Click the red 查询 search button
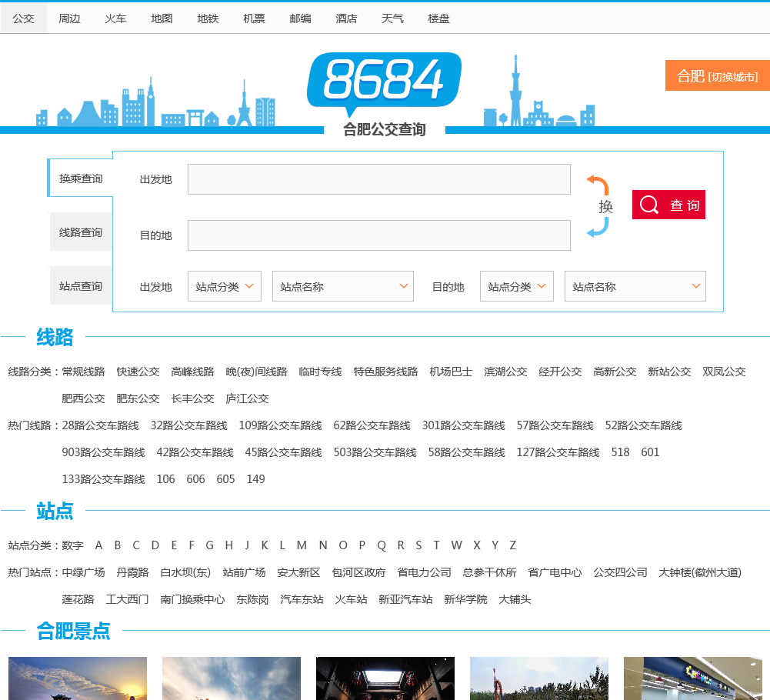Screen dimensions: 770x700 pos(668,205)
